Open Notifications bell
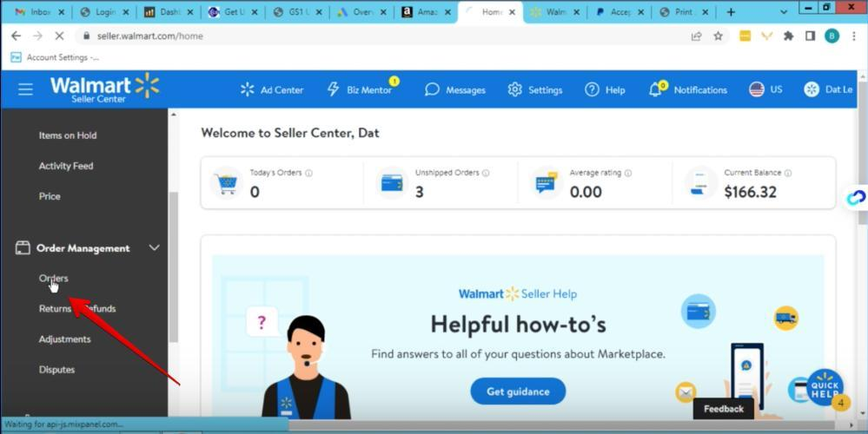The height and width of the screenshot is (434, 868). 687,89
